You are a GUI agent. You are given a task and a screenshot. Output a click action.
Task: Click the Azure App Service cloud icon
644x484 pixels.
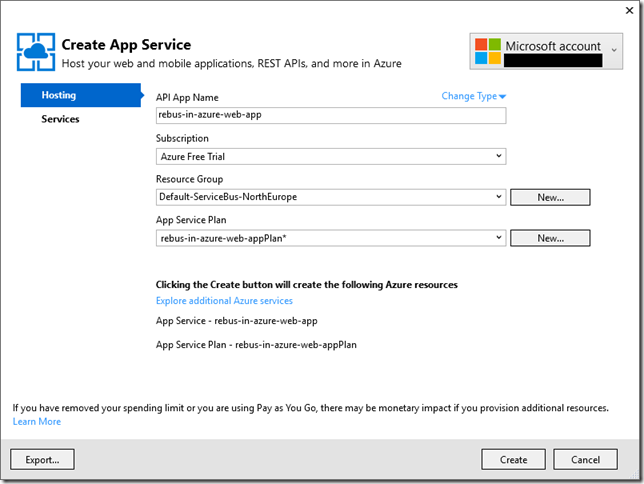[x=36, y=52]
